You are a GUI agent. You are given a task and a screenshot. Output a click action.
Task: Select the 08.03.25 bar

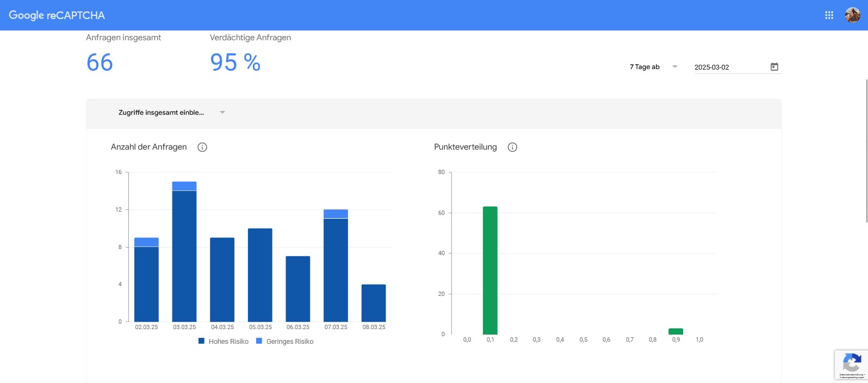(374, 303)
